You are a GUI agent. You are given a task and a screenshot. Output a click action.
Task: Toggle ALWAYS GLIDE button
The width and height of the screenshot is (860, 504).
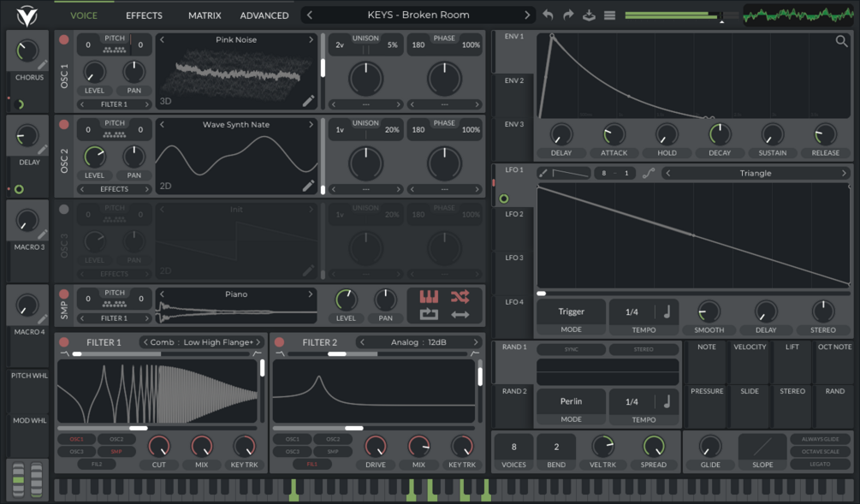pyautogui.click(x=820, y=439)
